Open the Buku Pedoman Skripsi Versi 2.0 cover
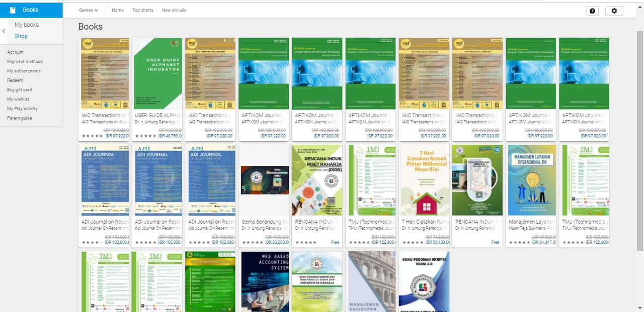Screen dimensions: 644x312 [424, 282]
